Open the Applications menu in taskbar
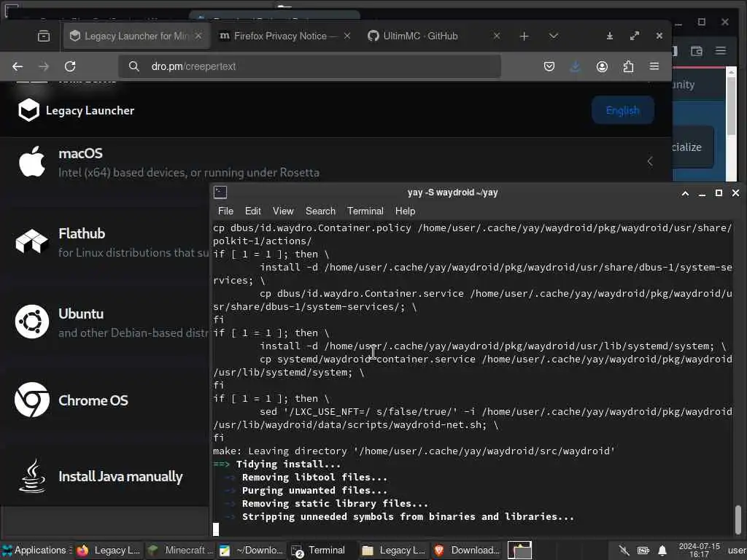 tap(36, 551)
